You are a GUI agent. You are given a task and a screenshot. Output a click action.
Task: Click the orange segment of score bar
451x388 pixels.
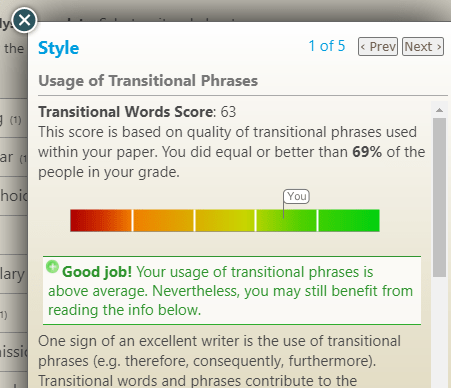pos(163,220)
